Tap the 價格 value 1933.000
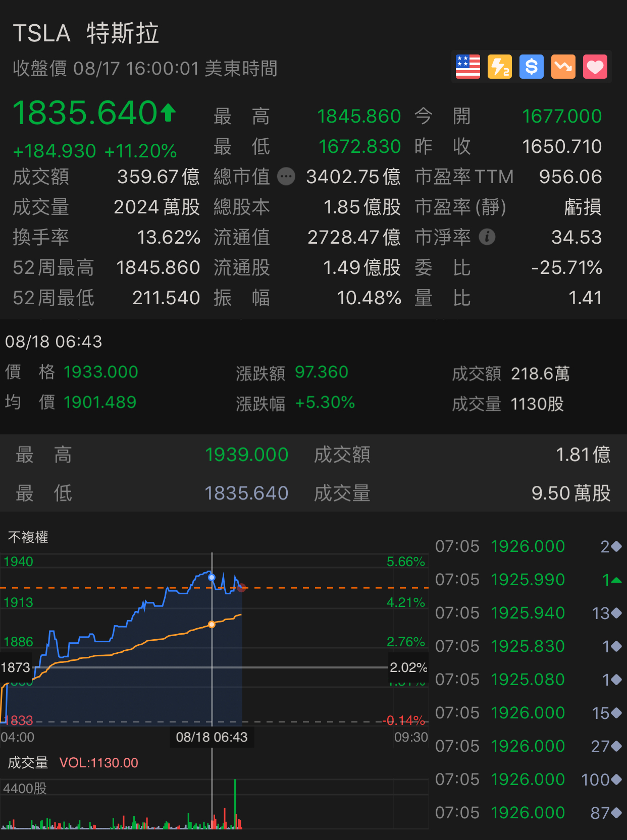 click(101, 372)
